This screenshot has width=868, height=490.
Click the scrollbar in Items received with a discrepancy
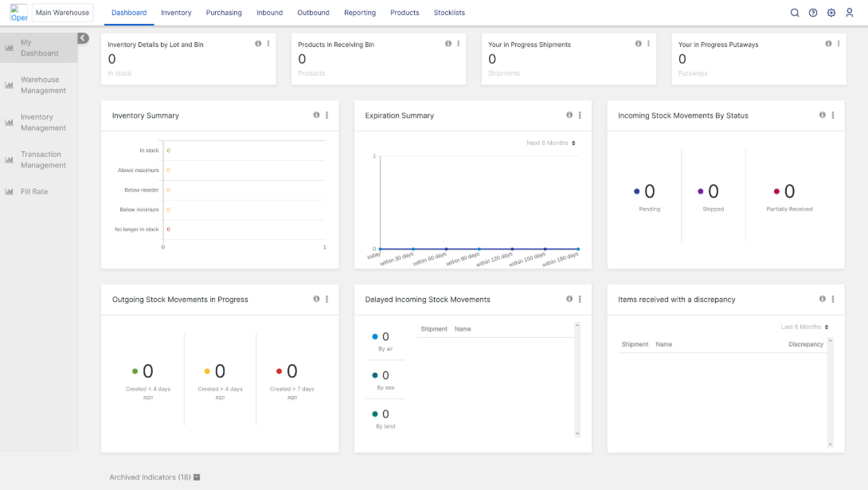click(x=831, y=393)
